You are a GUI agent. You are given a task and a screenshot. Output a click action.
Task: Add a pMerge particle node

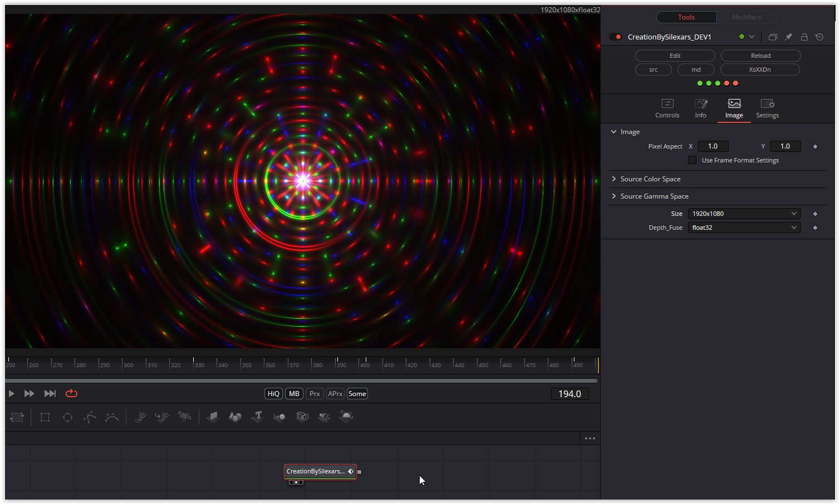(x=163, y=417)
